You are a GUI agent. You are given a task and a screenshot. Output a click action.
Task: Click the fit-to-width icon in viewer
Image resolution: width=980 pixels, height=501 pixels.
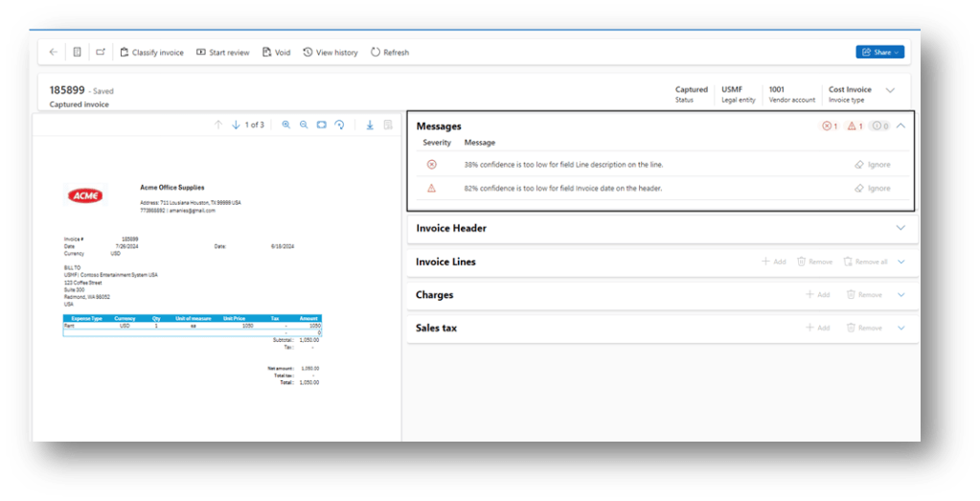[322, 125]
